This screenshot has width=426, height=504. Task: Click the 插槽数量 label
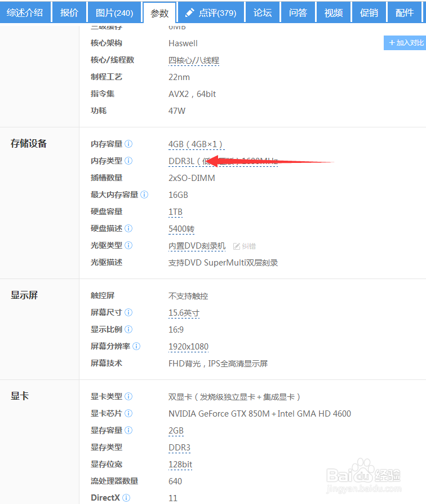[x=106, y=178]
